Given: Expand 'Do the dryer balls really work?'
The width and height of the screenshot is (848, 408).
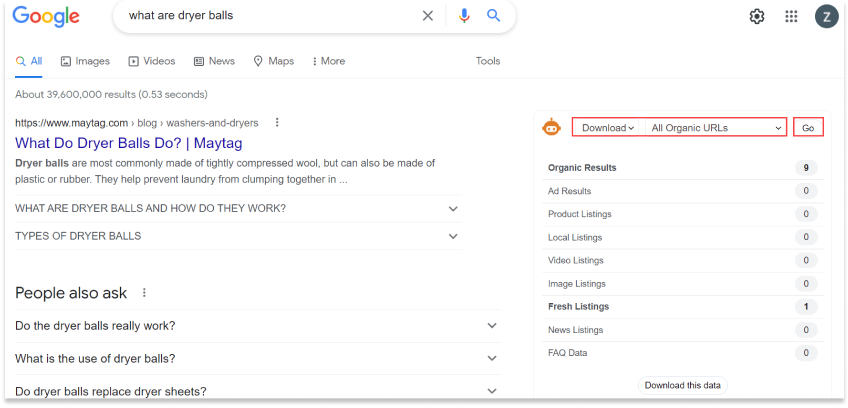Looking at the screenshot, I should coord(491,326).
